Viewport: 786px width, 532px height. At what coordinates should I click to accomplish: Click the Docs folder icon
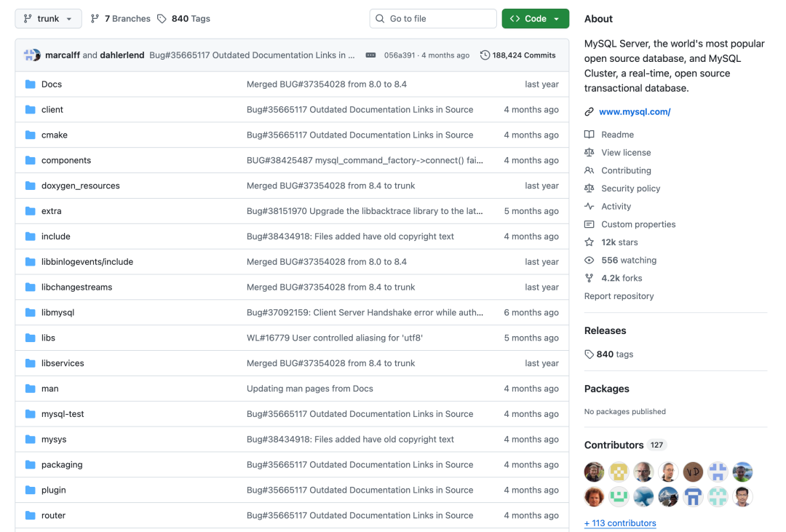pos(30,84)
